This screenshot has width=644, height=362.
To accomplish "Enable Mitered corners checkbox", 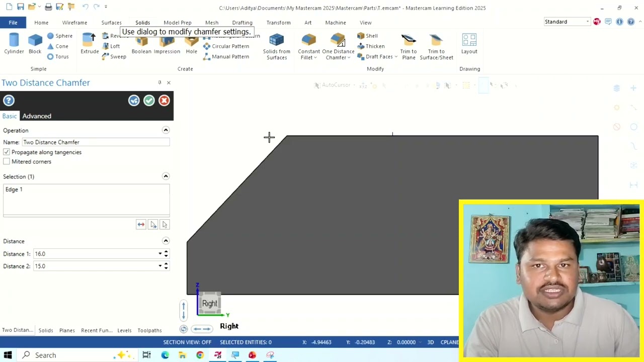I will 6,161.
